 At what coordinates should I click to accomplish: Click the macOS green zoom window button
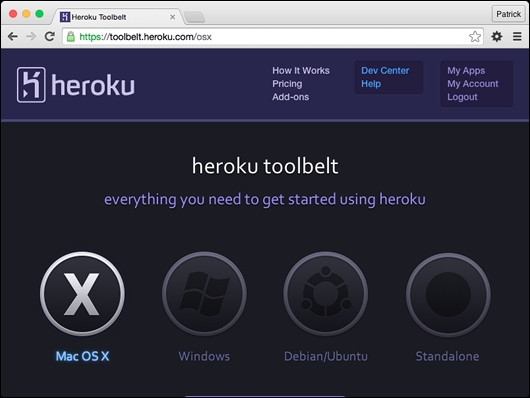point(40,14)
